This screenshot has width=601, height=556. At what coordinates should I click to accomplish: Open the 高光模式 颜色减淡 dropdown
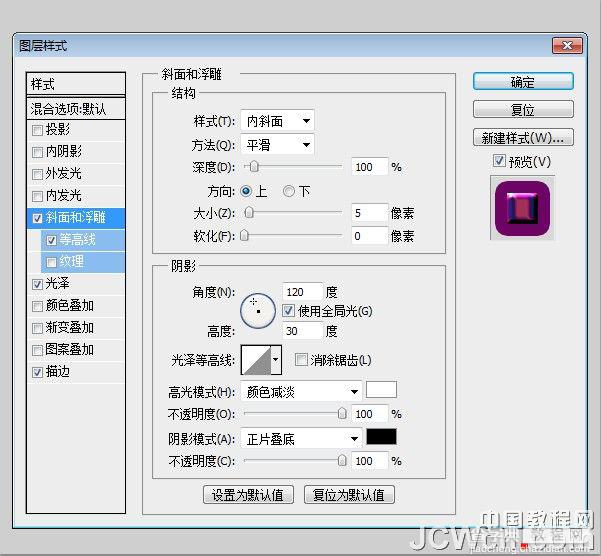point(301,392)
